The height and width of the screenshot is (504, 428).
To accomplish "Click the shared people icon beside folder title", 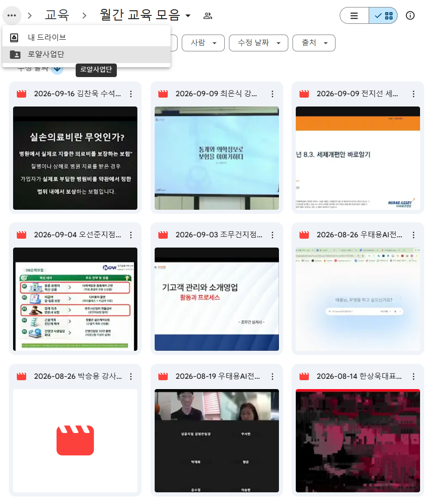I will (x=208, y=15).
